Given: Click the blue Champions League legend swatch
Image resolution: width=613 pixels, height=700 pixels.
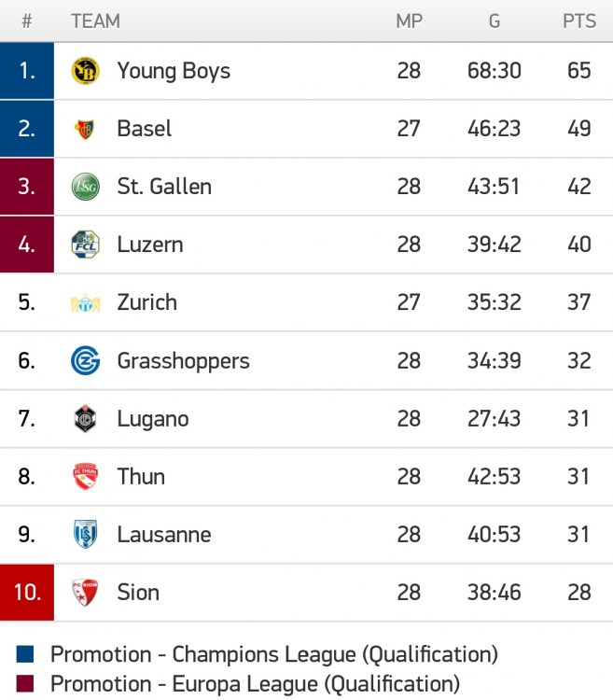Looking at the screenshot, I should click(x=25, y=654).
